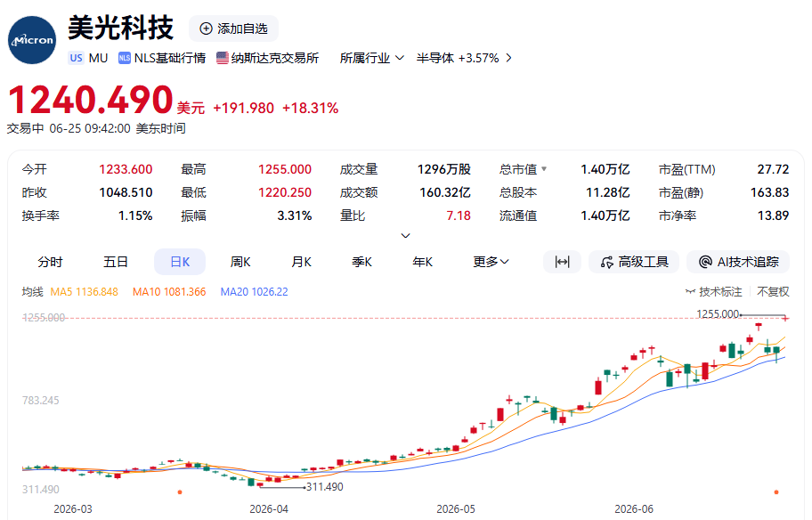Click the NLS基础行情 badge icon

125,58
